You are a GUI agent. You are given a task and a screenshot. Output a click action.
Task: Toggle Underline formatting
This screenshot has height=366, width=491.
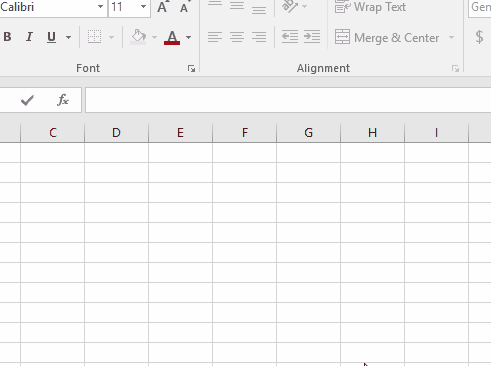(x=51, y=37)
